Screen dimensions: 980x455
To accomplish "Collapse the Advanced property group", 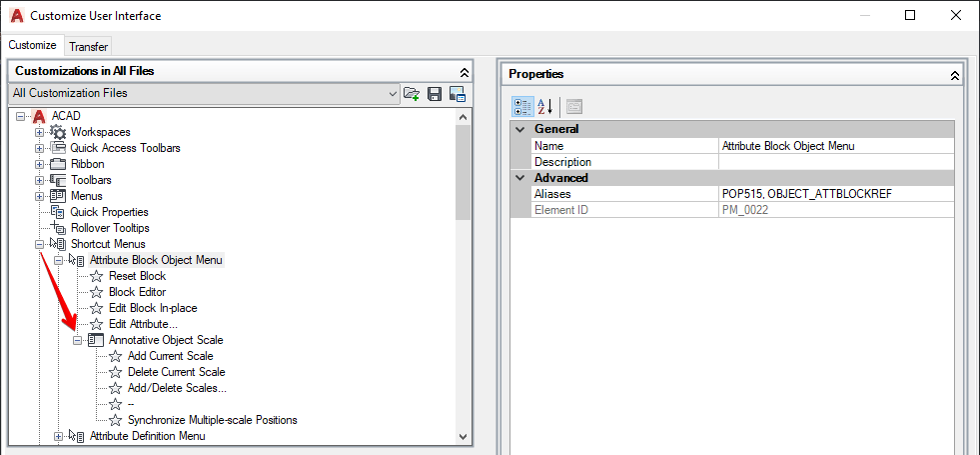I will pyautogui.click(x=520, y=178).
